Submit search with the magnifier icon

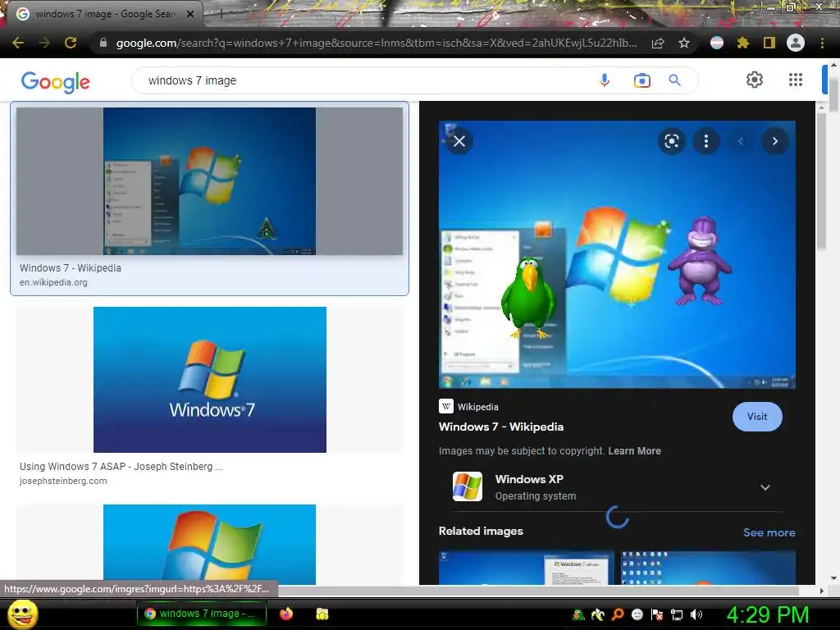tap(674, 80)
